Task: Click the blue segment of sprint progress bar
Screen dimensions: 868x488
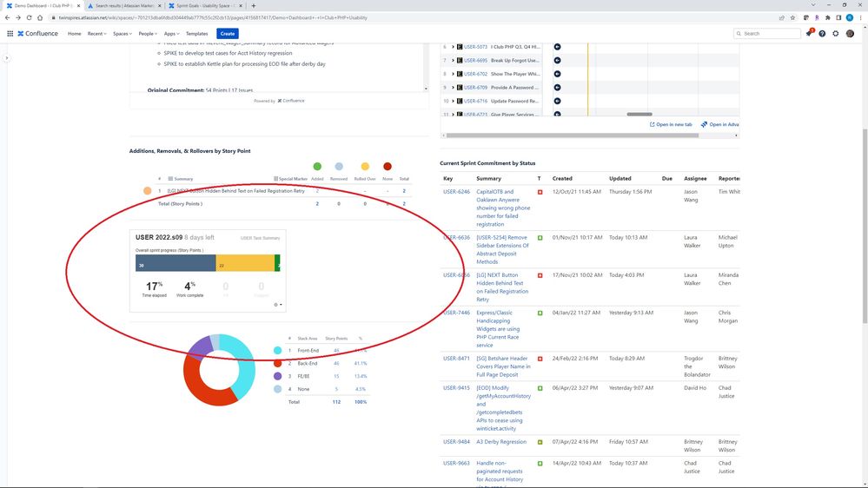Action: pyautogui.click(x=176, y=263)
